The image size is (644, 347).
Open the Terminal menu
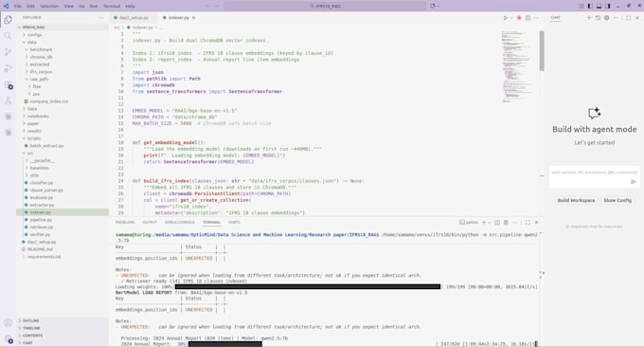(x=112, y=7)
